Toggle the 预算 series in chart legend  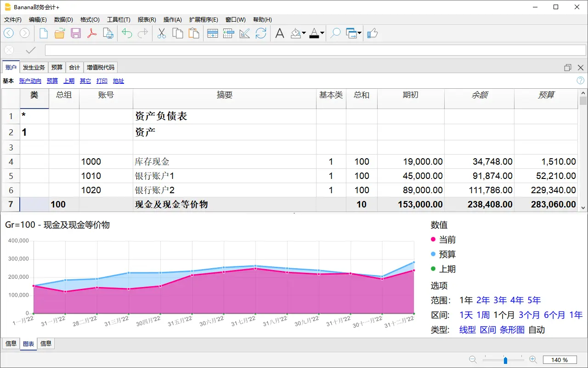pyautogui.click(x=447, y=254)
